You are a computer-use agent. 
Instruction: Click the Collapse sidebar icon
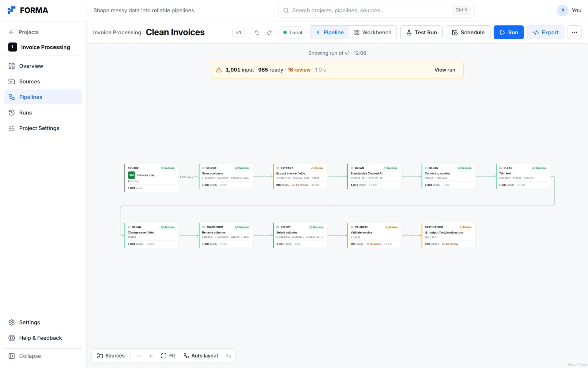(x=12, y=356)
